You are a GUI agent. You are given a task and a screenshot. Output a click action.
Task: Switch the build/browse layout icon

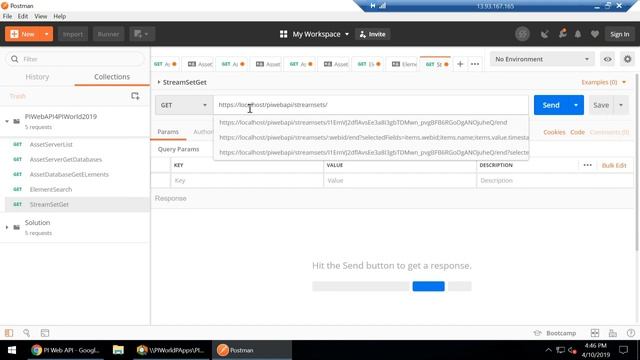595,333
